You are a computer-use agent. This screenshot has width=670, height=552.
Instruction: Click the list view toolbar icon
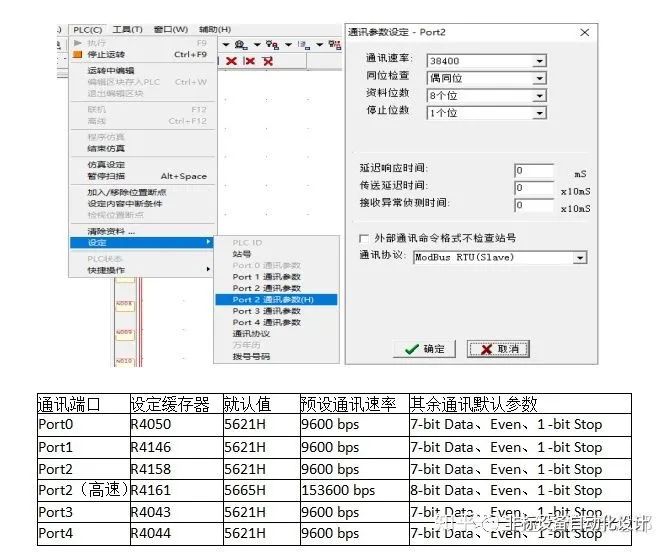coord(304,44)
